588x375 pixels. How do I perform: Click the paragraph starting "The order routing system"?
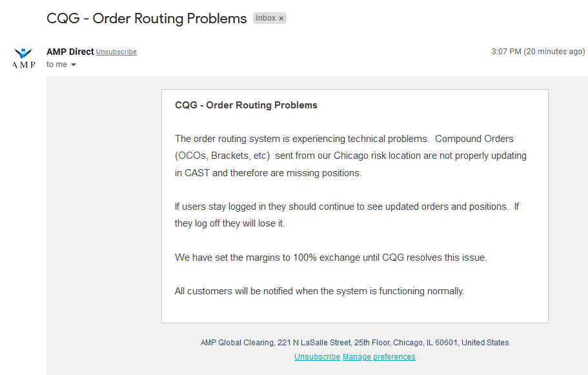[x=350, y=156]
